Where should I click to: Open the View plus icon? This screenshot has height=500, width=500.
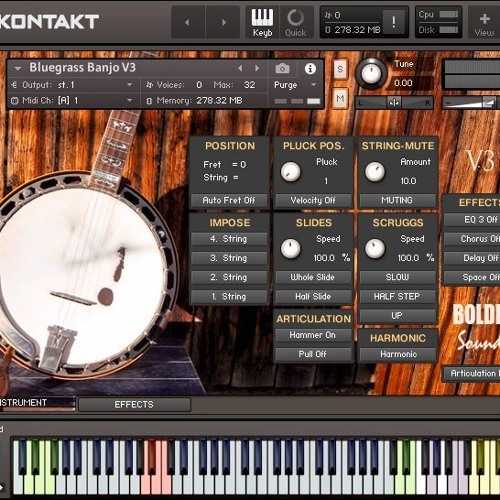coord(484,23)
